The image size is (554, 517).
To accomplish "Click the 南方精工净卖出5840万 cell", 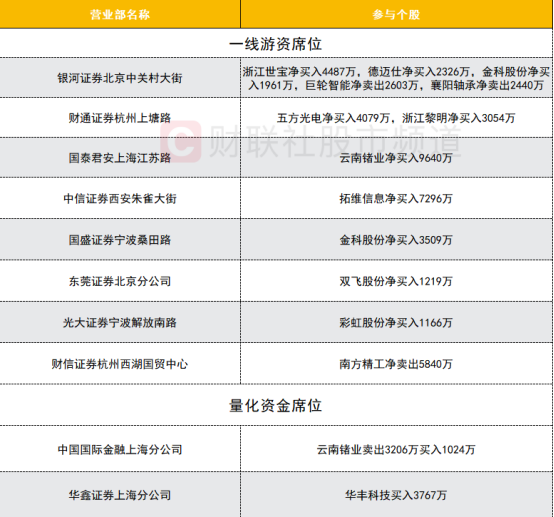I will [x=396, y=363].
